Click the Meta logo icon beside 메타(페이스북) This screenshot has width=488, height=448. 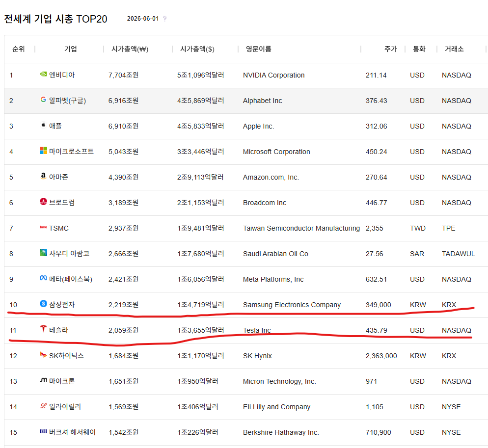pyautogui.click(x=43, y=278)
